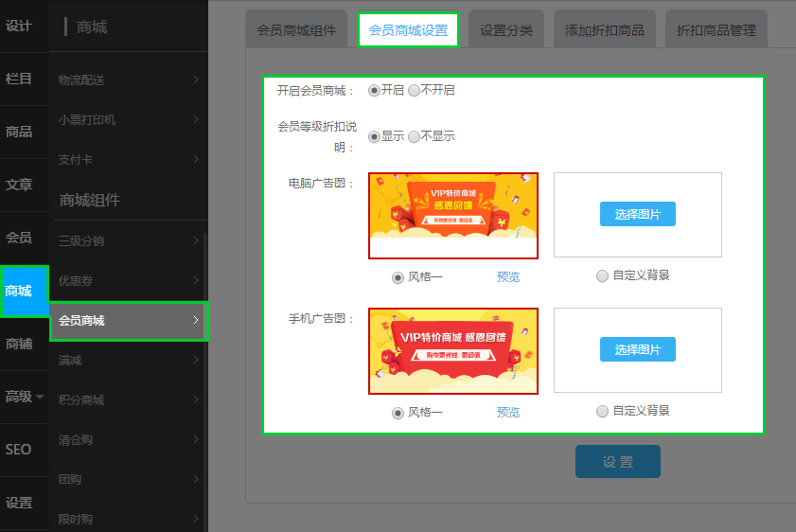Open the 积分商城 sidebar item
The image size is (796, 532).
click(128, 399)
